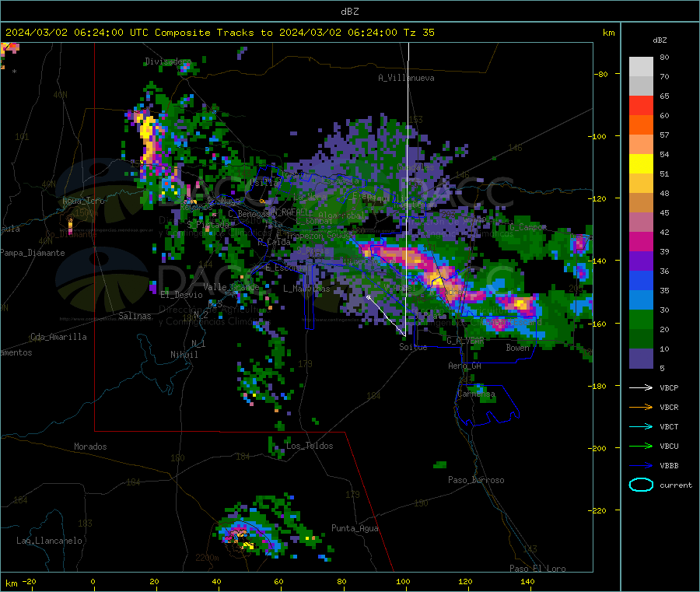Click the A_Villanueva map label
700x592 pixels.
click(x=406, y=78)
